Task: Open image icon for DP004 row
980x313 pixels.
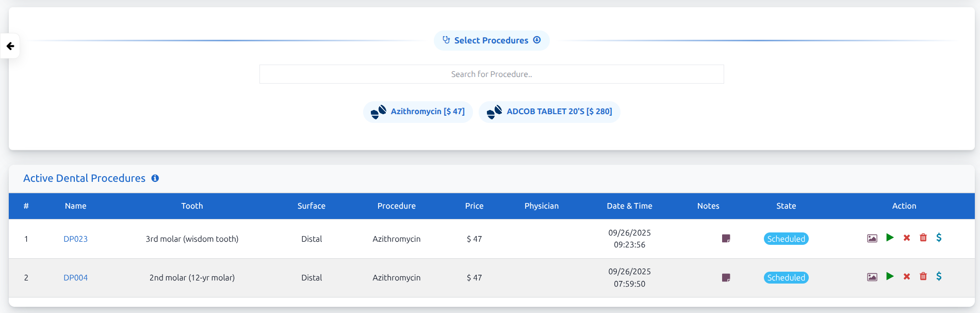Action: click(x=872, y=277)
